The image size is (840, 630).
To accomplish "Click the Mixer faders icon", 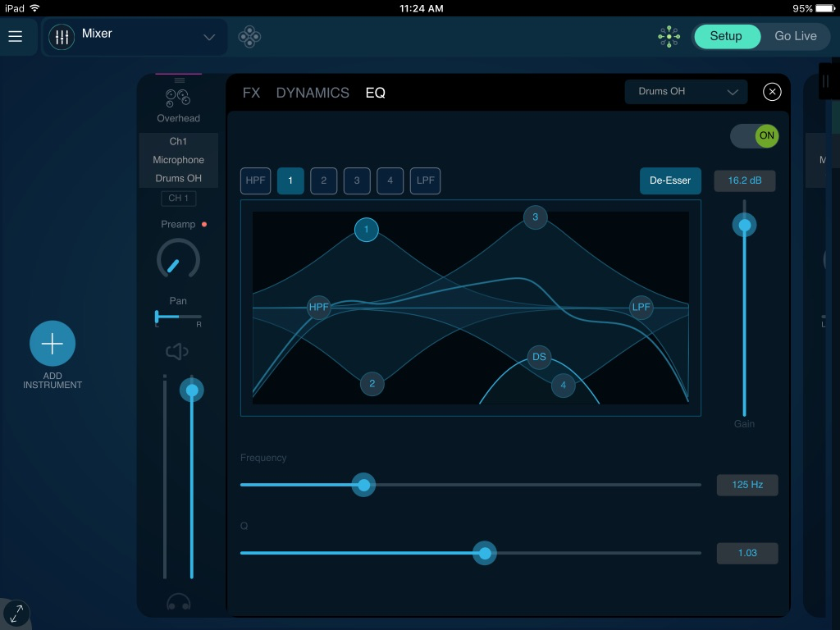I will click(x=62, y=37).
